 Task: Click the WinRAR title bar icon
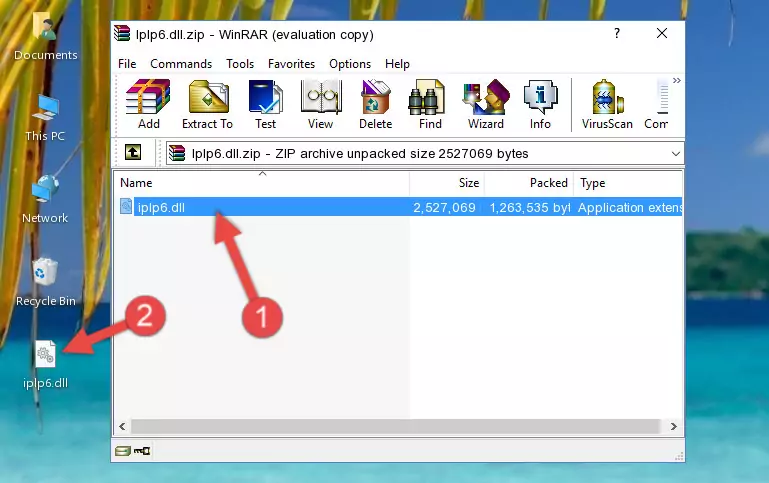click(122, 34)
